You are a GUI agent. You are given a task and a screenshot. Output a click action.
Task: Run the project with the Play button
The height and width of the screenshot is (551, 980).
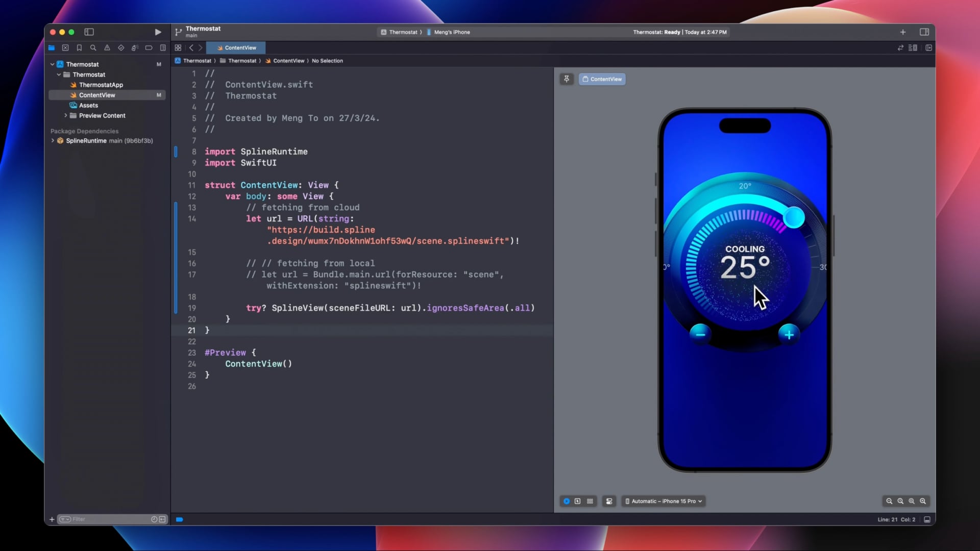[158, 32]
